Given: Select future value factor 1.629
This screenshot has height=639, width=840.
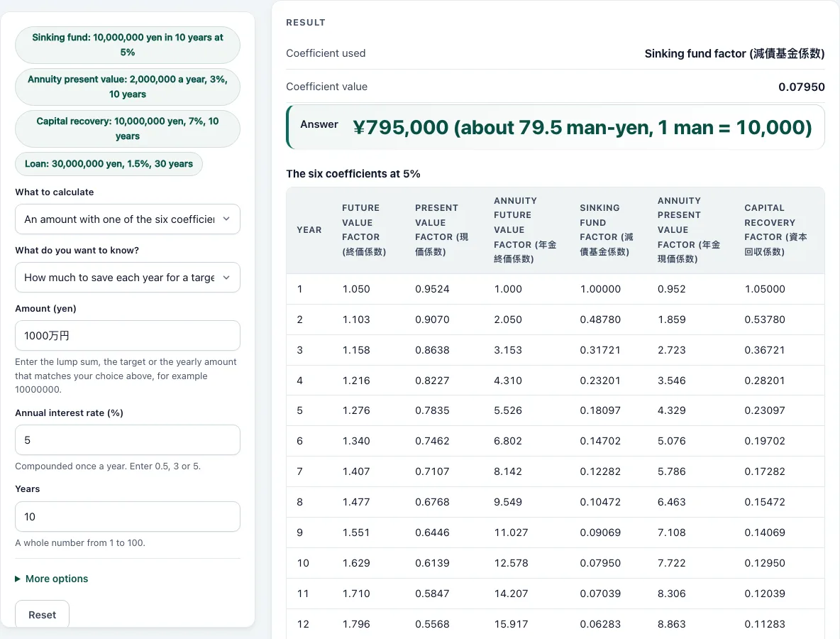Looking at the screenshot, I should (x=356, y=563).
